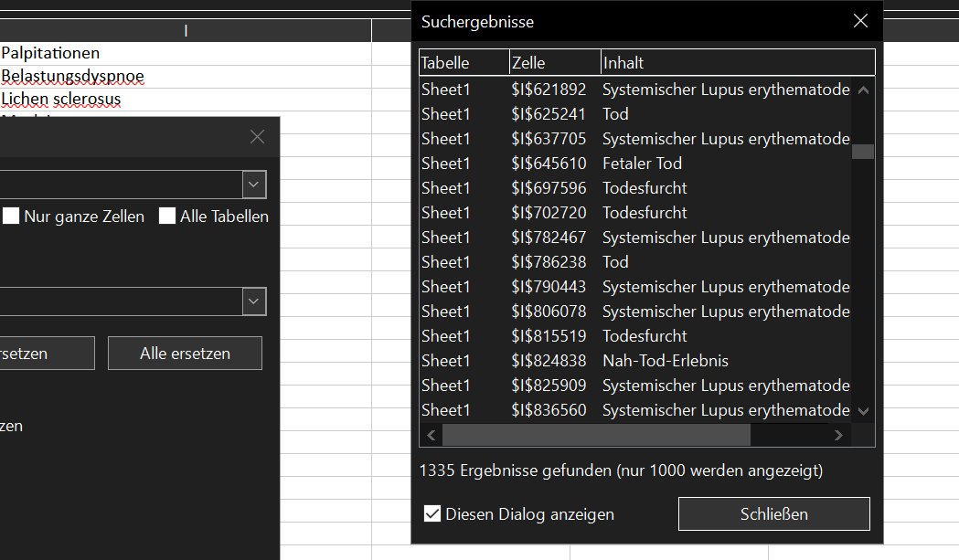
Task: Enable Alle Tabellen checkbox
Action: (167, 217)
